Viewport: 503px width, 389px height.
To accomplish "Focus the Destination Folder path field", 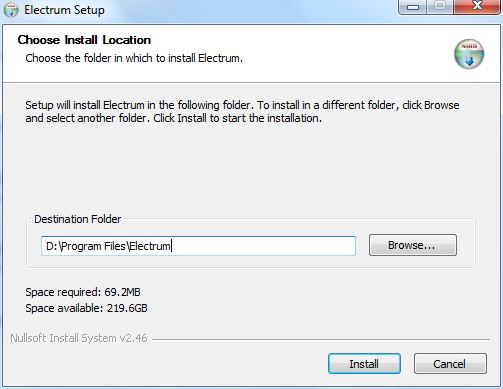I will (198, 246).
